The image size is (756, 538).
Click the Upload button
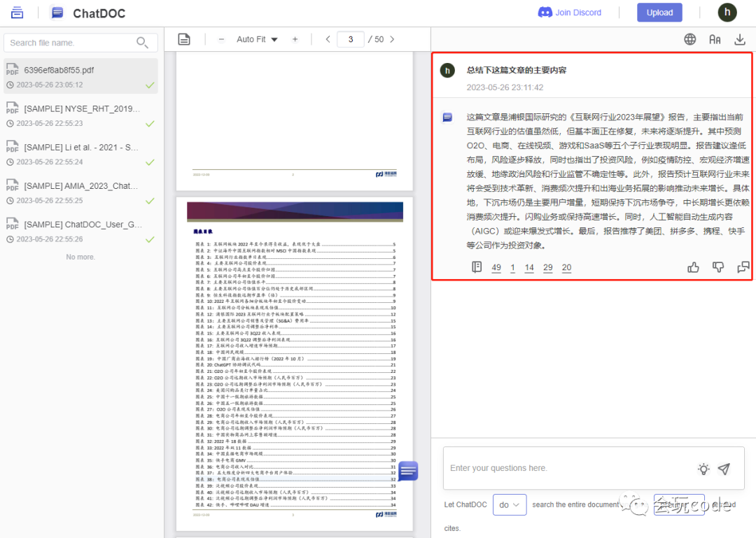pyautogui.click(x=659, y=13)
